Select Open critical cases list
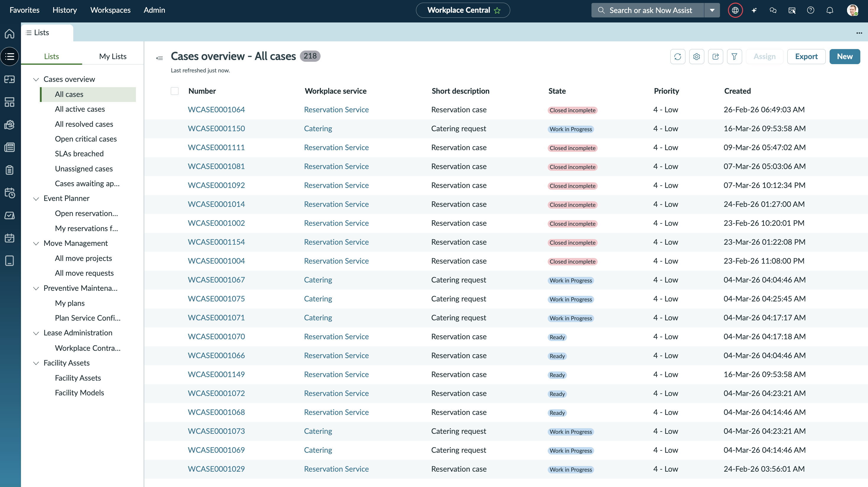 pyautogui.click(x=86, y=139)
